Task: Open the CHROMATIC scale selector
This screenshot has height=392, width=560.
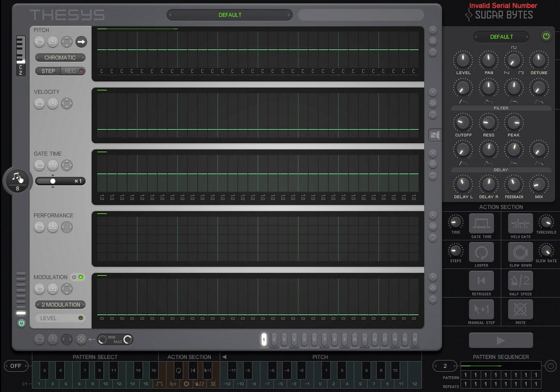Action: 60,58
